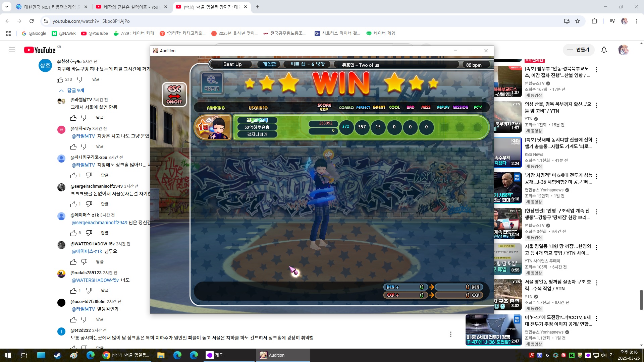
Task: Click the '만들기' create button
Action: pos(578,50)
